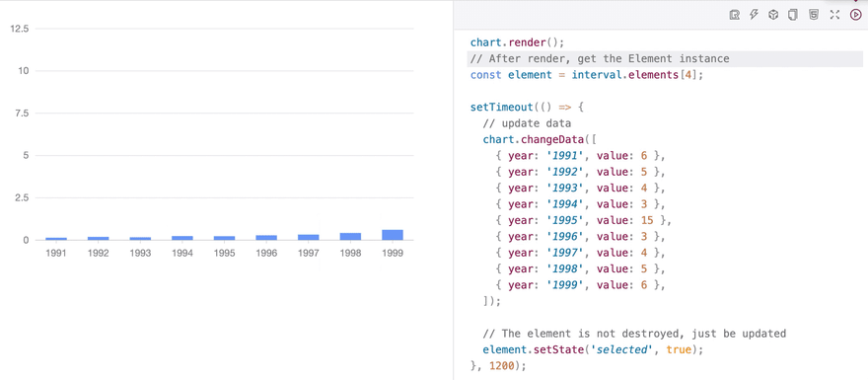Click the 1996 x-axis label on chart
868x380 pixels.
click(266, 253)
